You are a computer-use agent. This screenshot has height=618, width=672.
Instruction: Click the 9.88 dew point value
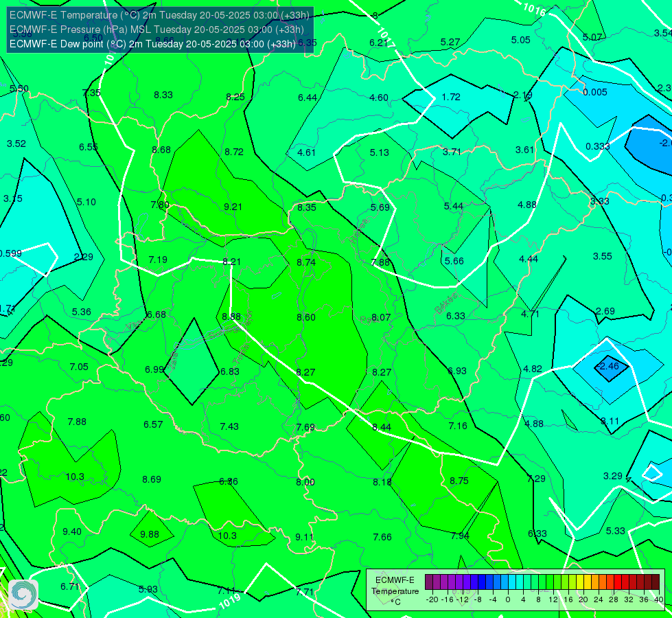(150, 534)
